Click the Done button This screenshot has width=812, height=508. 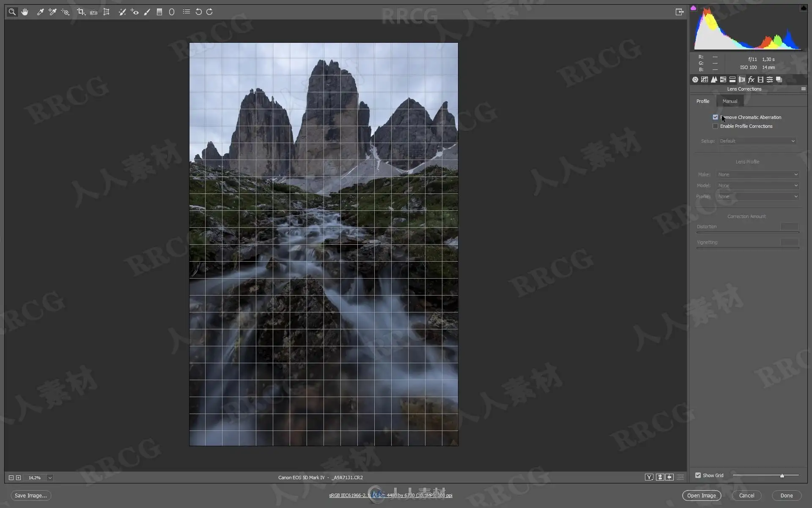coord(787,495)
